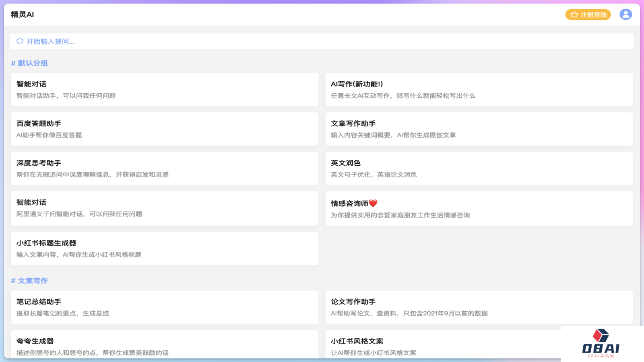The image size is (644, 362).
Task: Click the 默认分组 section heading
Action: [x=33, y=63]
